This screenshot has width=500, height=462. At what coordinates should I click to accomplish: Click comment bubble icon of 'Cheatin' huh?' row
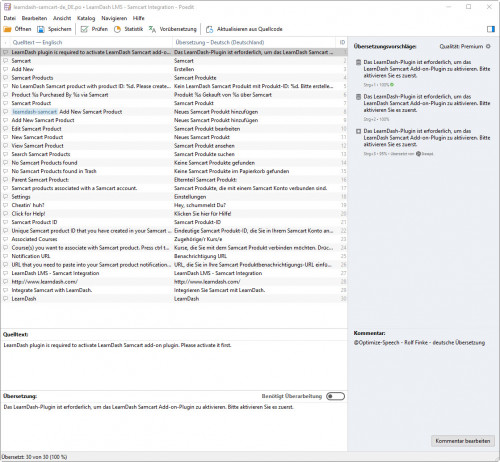pyautogui.click(x=5, y=205)
